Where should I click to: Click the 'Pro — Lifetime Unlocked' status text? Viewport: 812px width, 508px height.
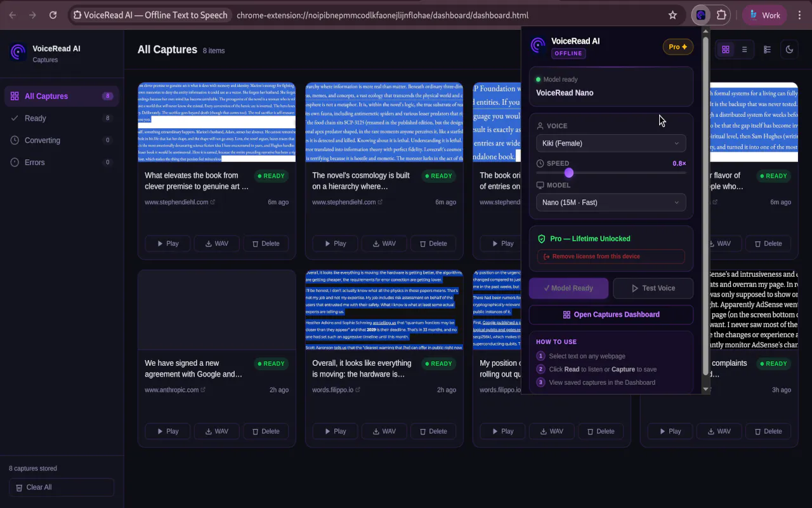(x=591, y=239)
